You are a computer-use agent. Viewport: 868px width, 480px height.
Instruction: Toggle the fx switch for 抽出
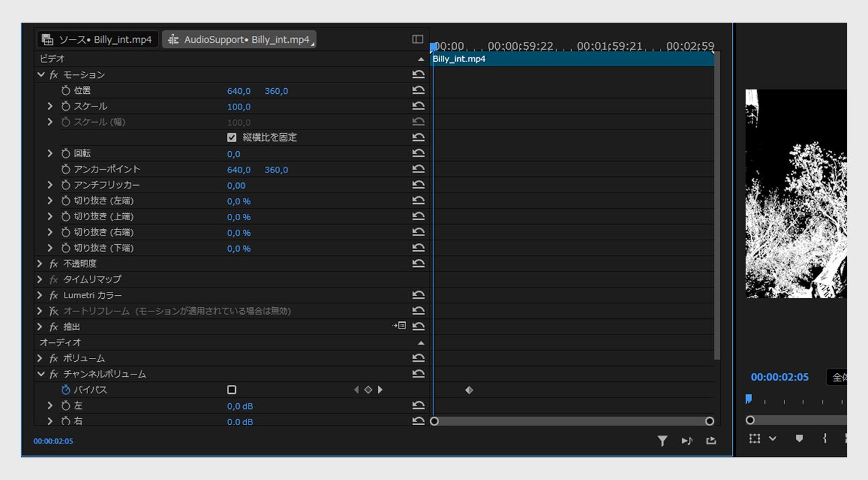click(x=53, y=327)
